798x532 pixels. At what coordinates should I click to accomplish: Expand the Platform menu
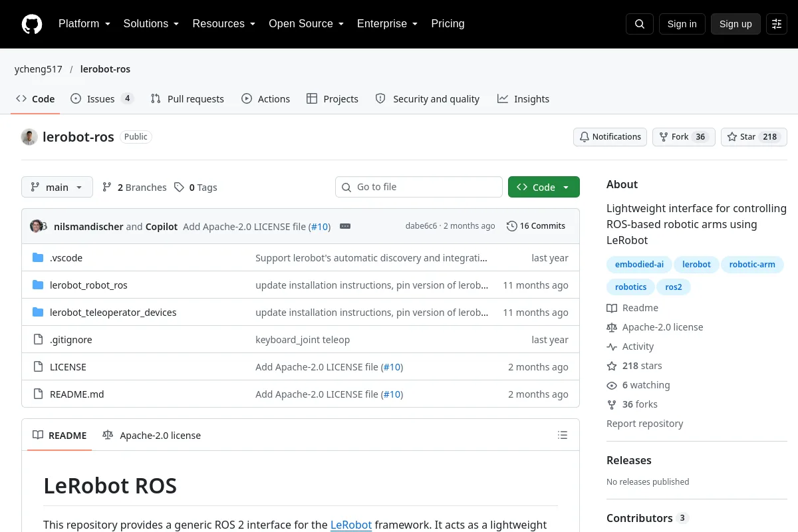click(x=84, y=23)
